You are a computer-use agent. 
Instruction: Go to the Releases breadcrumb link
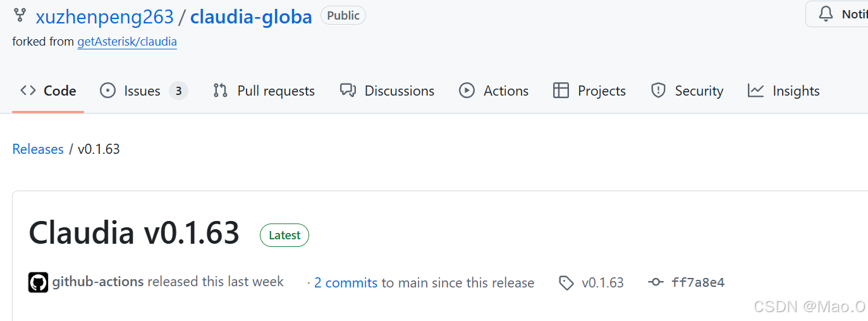38,149
